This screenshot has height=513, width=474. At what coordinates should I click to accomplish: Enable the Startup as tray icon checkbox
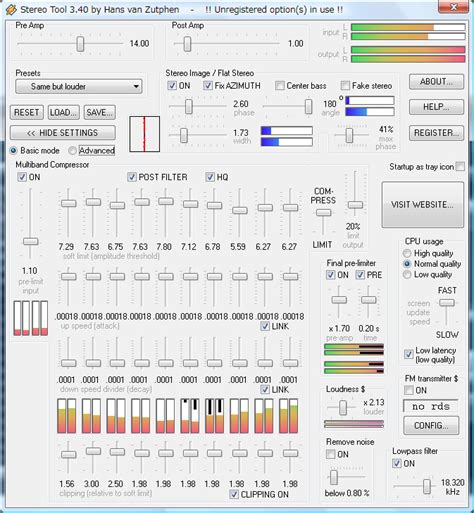pos(460,166)
